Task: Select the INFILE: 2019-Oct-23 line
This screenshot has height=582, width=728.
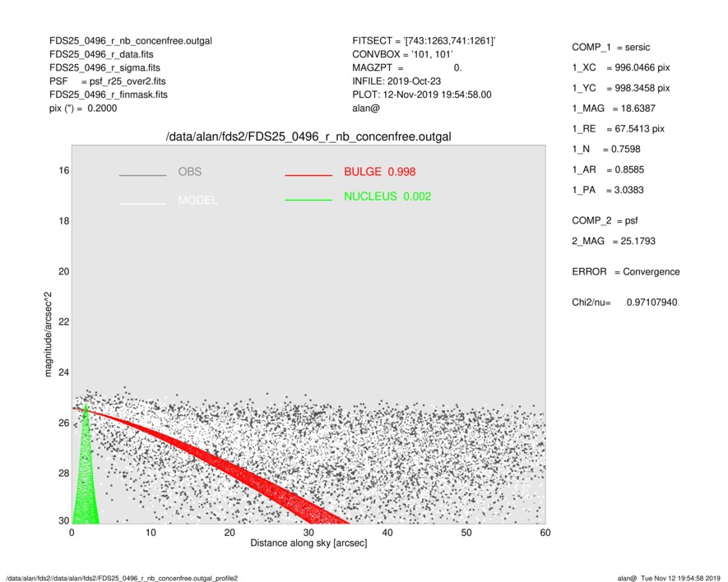Action: click(x=396, y=81)
